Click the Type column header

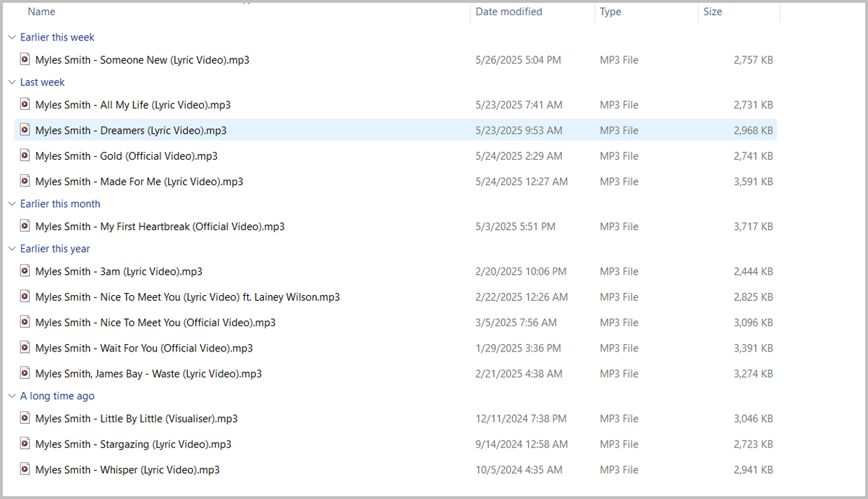(x=610, y=12)
